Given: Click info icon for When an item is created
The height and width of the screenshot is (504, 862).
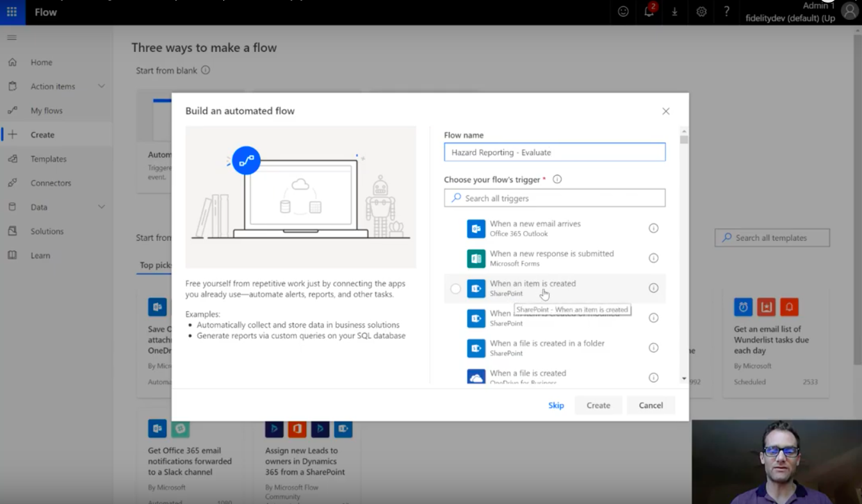Looking at the screenshot, I should (653, 288).
